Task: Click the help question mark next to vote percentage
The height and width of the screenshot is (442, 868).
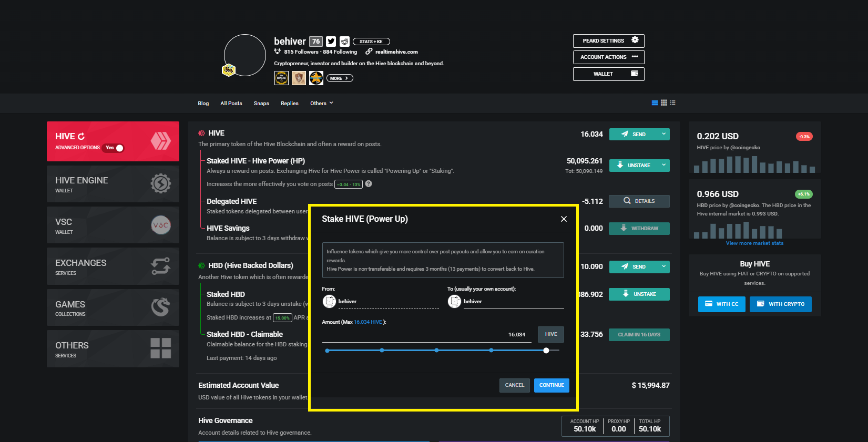Action: point(369,183)
